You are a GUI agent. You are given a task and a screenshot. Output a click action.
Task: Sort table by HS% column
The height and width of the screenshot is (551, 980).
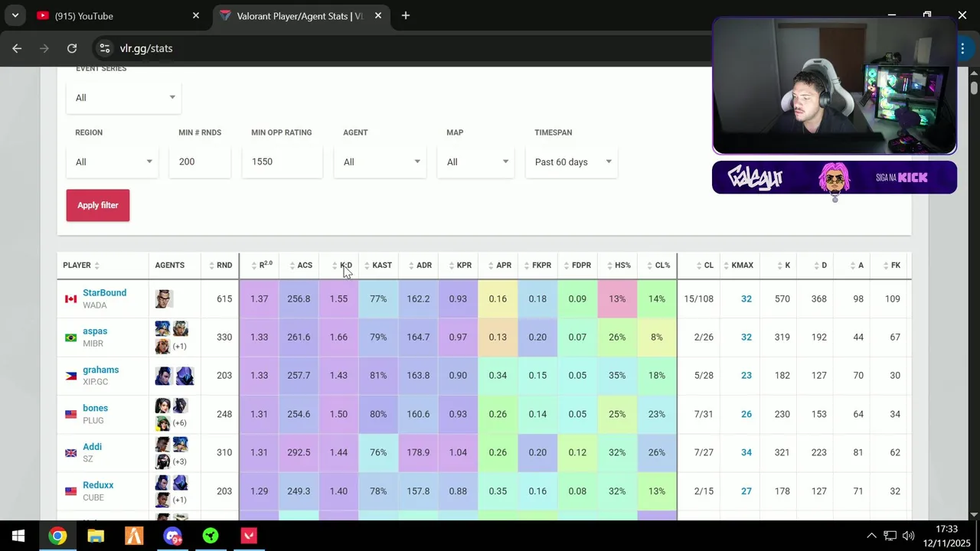(619, 266)
